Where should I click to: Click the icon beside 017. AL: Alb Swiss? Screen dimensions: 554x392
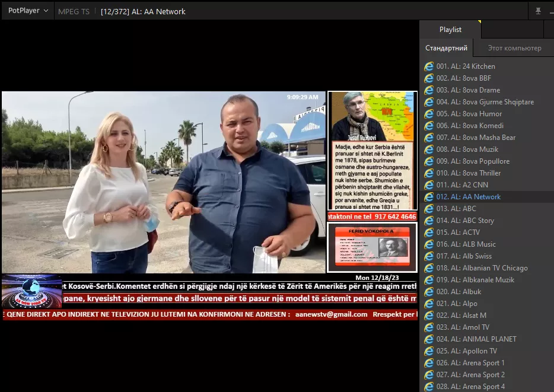pos(429,256)
